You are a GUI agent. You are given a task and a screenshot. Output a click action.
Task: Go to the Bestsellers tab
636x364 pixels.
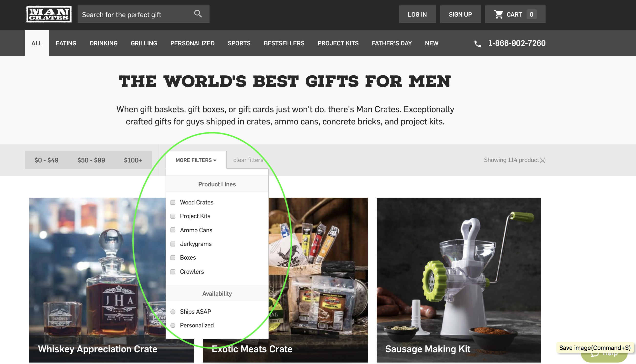tap(284, 43)
